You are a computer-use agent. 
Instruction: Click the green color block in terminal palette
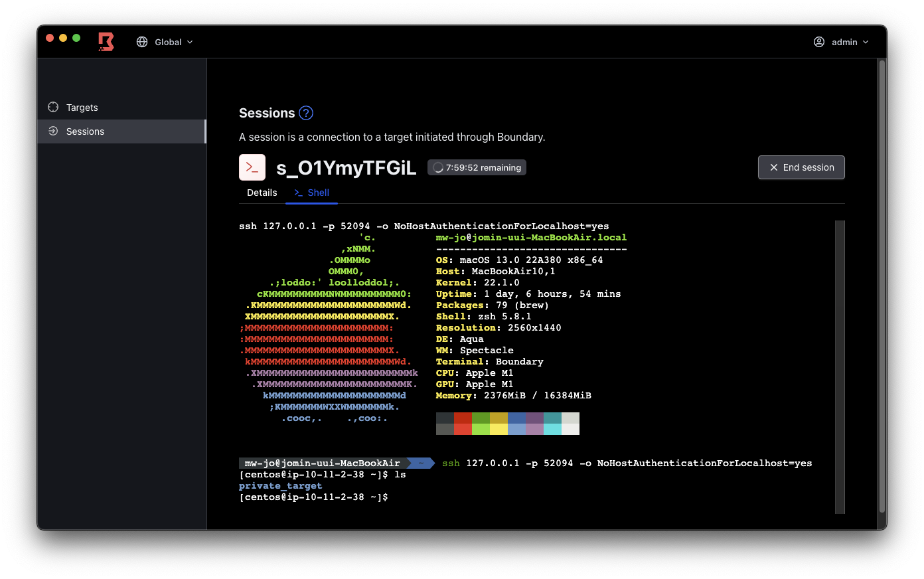[x=481, y=424]
